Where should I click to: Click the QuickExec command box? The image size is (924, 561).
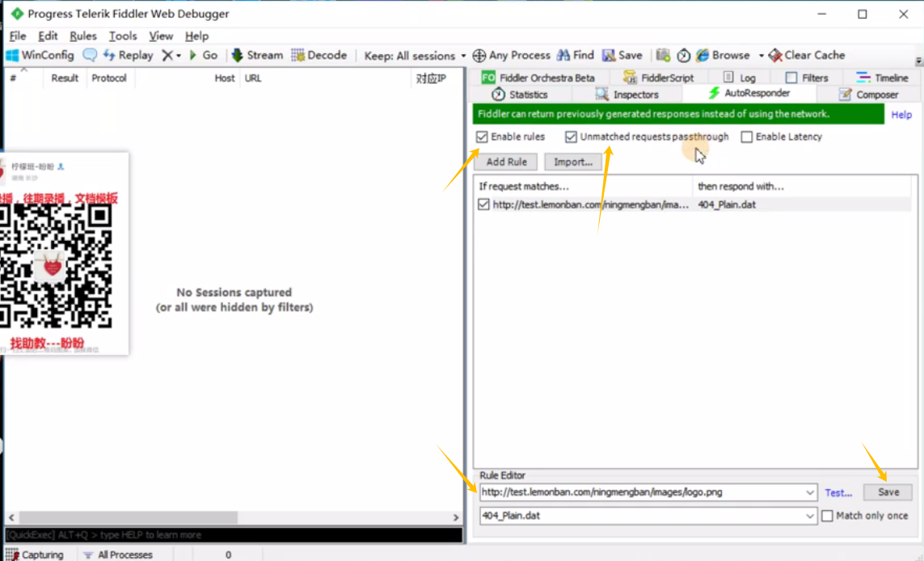(x=234, y=535)
